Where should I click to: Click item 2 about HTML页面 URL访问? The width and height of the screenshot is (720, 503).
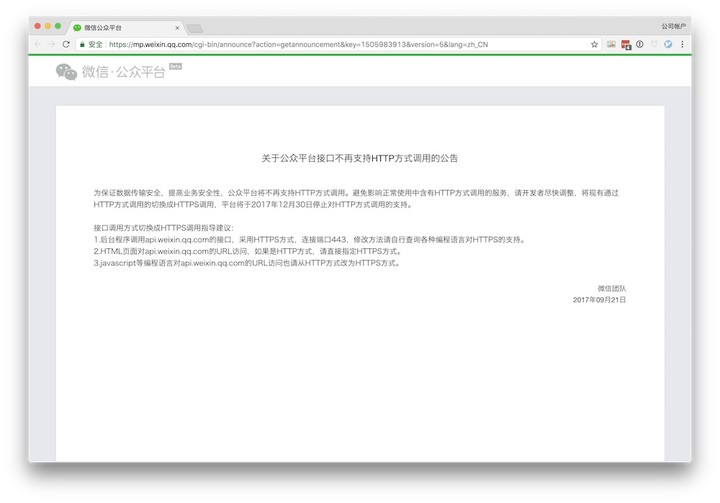(x=248, y=251)
